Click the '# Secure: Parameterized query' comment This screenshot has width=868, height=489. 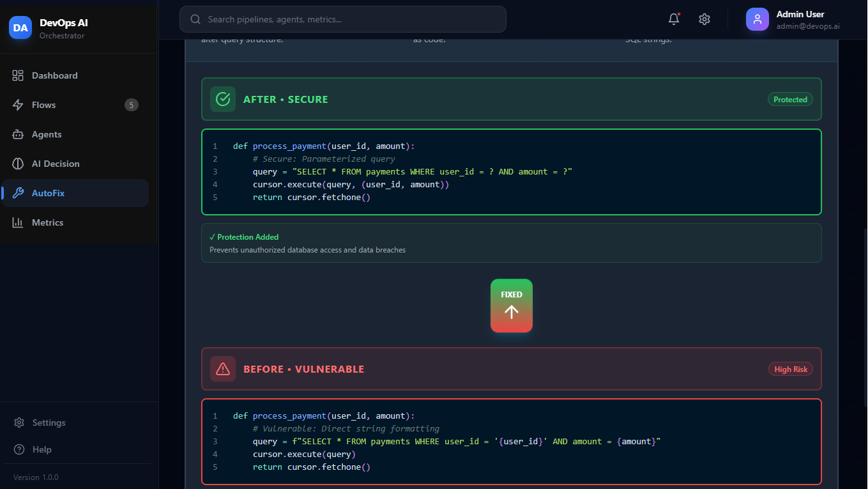(324, 159)
